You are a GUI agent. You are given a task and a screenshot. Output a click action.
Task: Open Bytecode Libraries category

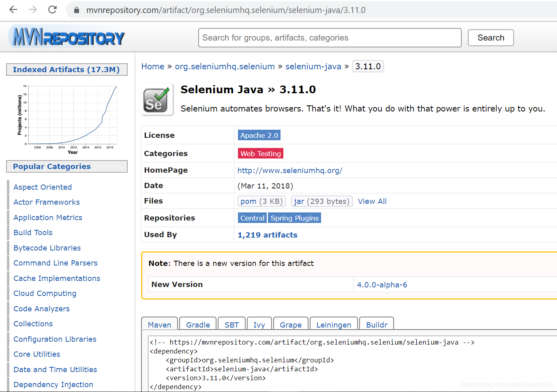pos(47,248)
